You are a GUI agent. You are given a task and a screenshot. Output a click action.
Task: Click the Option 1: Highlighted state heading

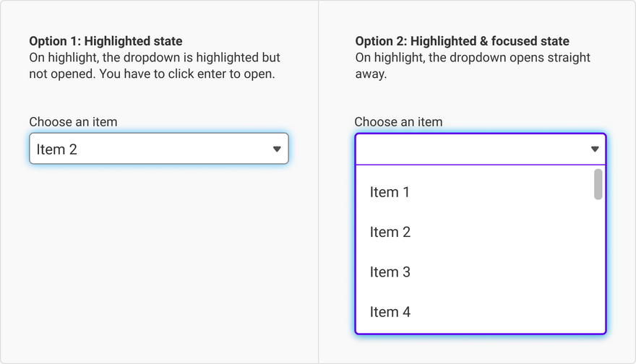pos(106,41)
